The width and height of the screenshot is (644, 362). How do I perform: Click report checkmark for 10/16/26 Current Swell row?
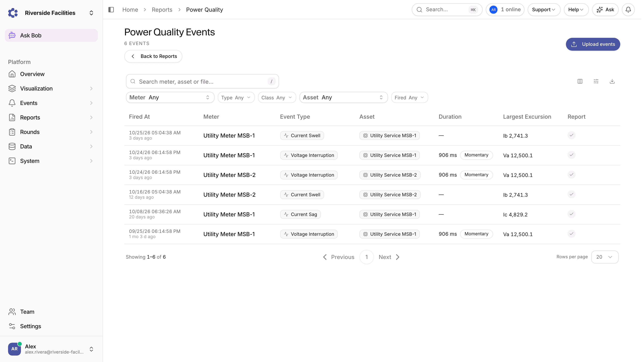(572, 194)
